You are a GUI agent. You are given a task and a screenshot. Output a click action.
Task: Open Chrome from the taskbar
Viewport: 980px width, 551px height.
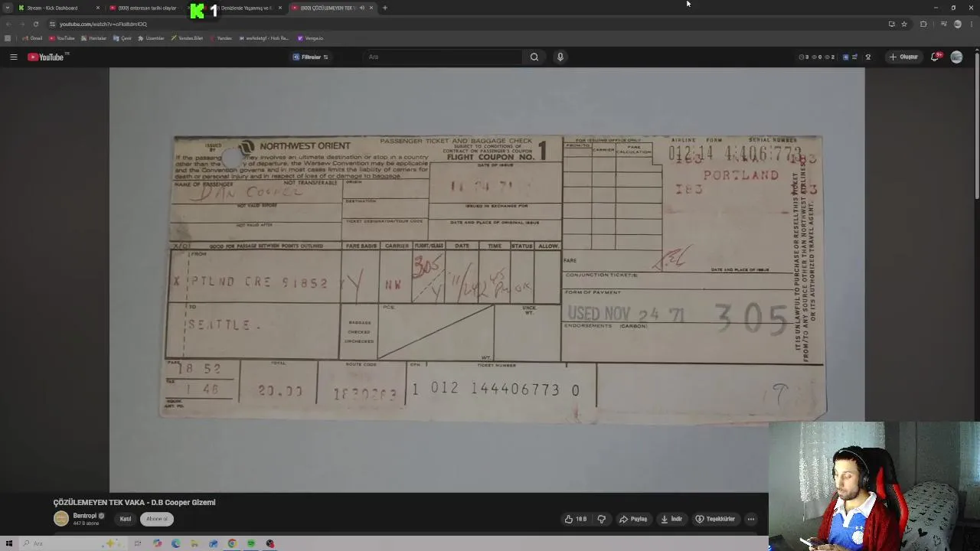(x=232, y=543)
